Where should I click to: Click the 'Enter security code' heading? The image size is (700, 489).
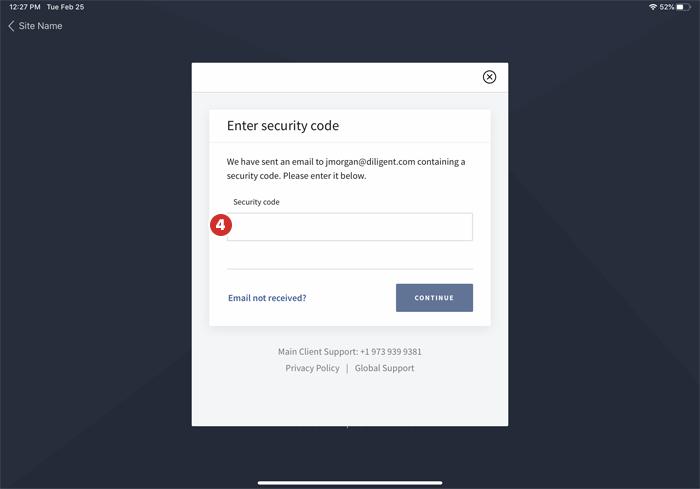coord(283,126)
